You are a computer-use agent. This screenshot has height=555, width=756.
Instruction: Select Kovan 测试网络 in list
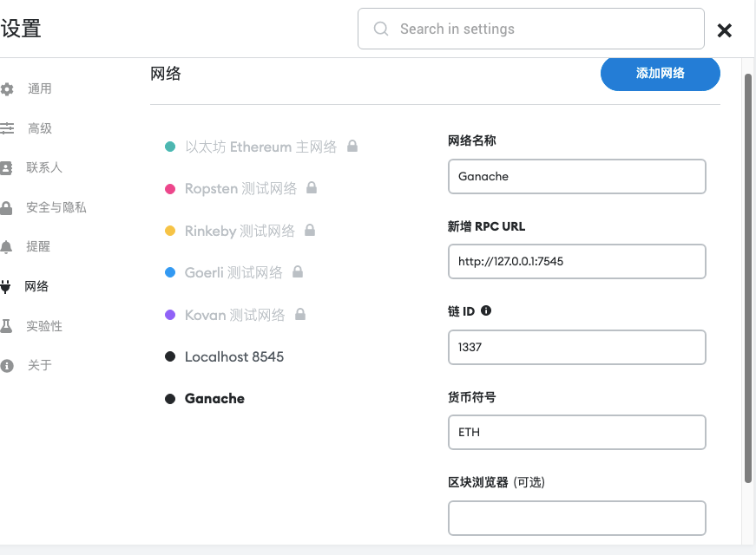pyautogui.click(x=235, y=315)
